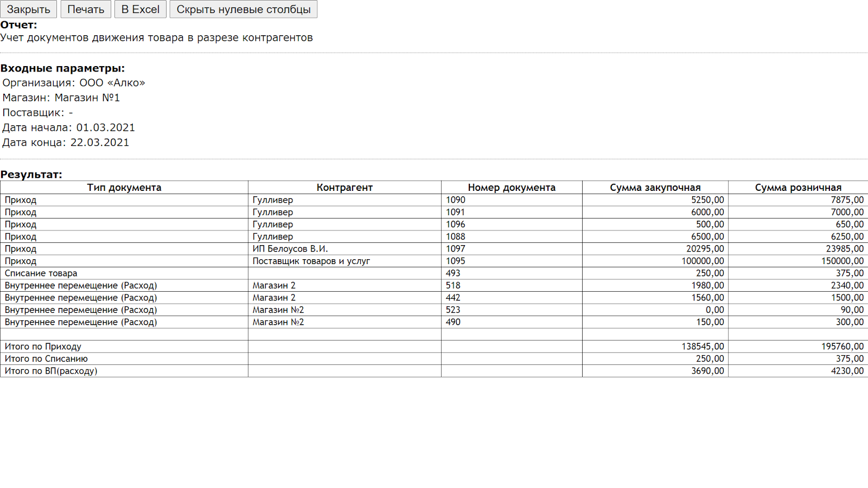This screenshot has height=488, width=868.
Task: Select the Итого по Приходу row label
Action: 43,346
